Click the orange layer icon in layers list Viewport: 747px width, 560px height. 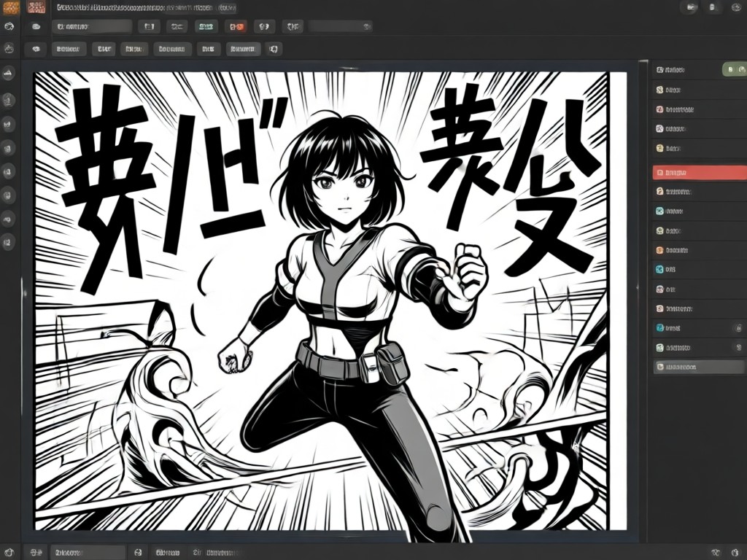click(x=659, y=250)
